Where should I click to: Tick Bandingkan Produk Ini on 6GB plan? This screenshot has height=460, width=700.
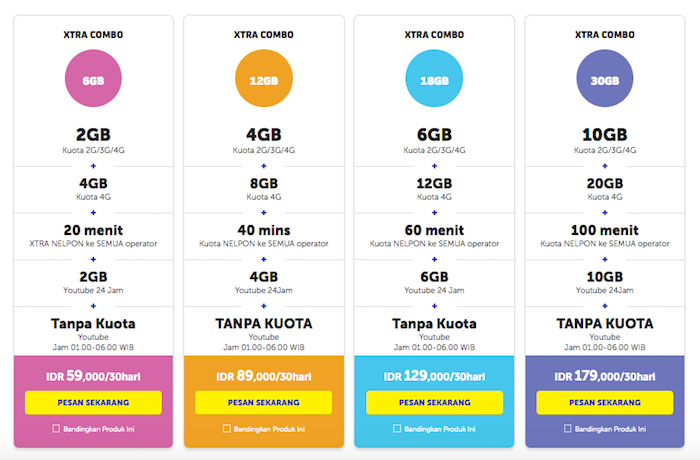56,429
